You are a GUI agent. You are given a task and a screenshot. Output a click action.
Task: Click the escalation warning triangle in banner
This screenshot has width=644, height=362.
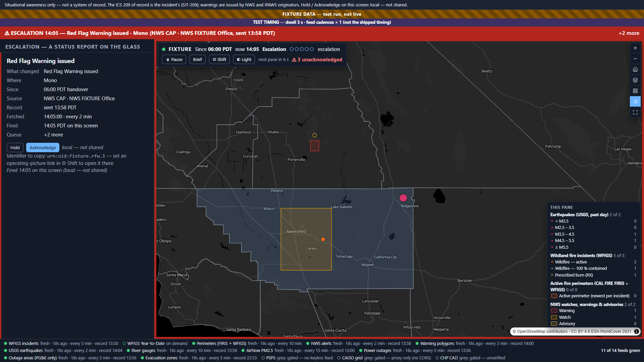(x=7, y=33)
